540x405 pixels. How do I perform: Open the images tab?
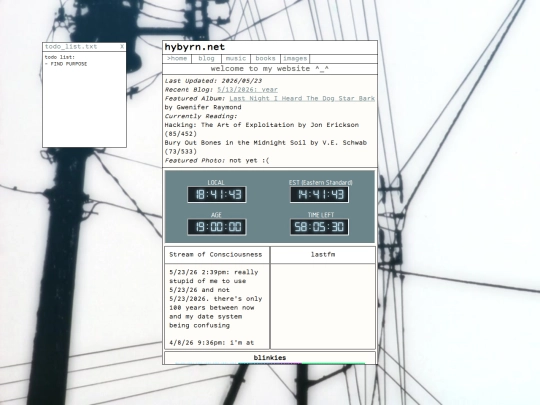pyautogui.click(x=295, y=59)
